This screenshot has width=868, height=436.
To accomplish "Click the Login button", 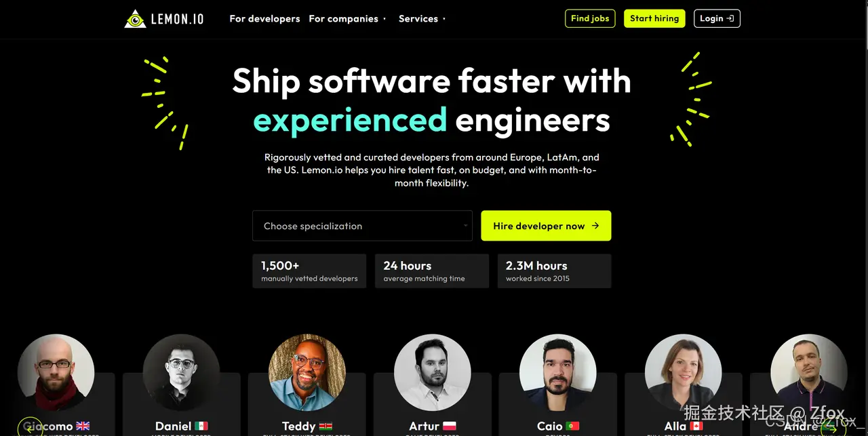I will tap(717, 18).
